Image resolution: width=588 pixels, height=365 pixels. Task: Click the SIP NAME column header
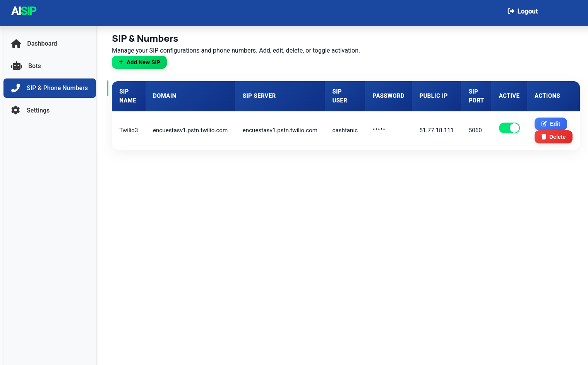click(x=128, y=96)
